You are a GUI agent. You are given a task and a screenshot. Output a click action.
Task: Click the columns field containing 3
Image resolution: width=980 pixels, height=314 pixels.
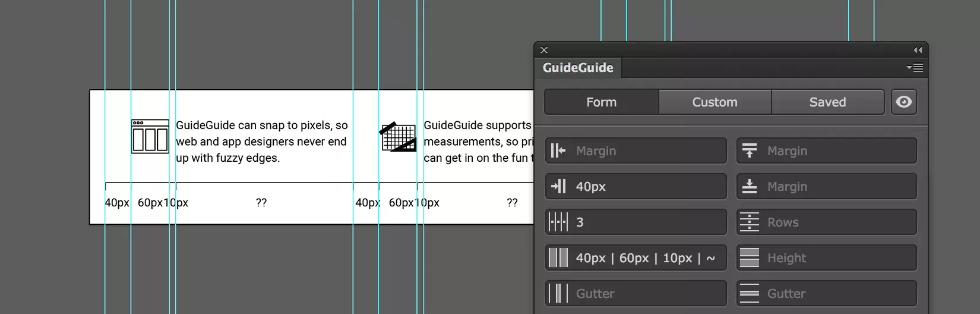point(636,222)
